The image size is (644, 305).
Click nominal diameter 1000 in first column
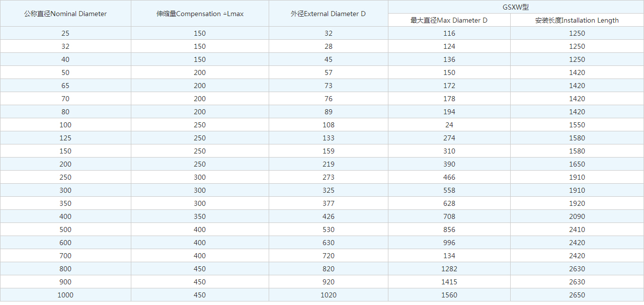click(65, 295)
